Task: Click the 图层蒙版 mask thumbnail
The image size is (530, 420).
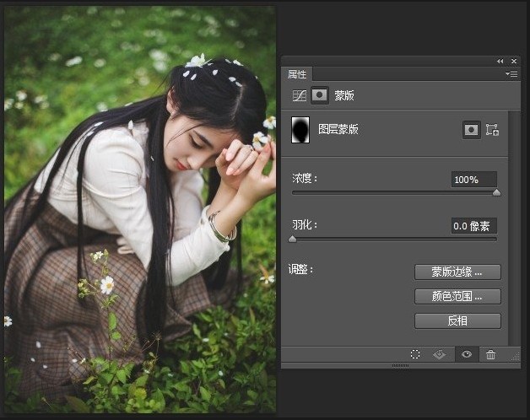Action: point(300,130)
